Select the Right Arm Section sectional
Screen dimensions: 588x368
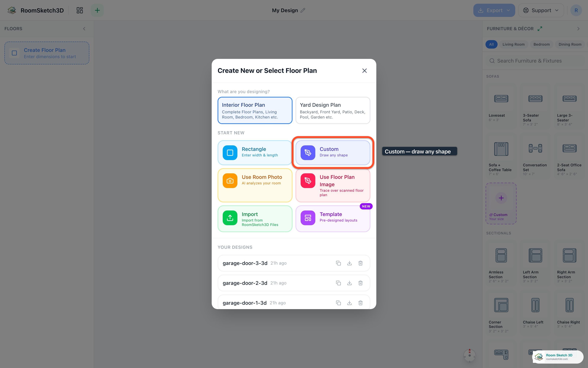569,263
